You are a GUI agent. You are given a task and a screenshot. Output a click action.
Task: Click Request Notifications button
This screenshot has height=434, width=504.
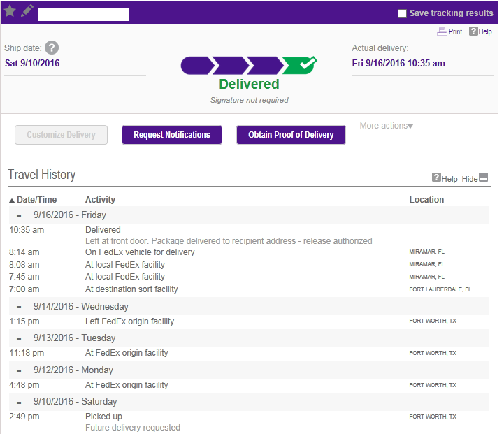[172, 135]
